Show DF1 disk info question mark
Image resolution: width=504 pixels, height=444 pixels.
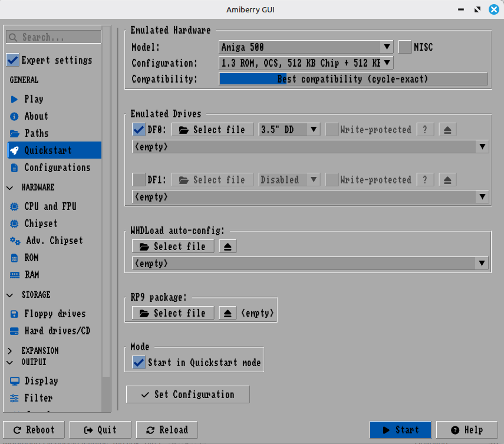[x=425, y=180]
